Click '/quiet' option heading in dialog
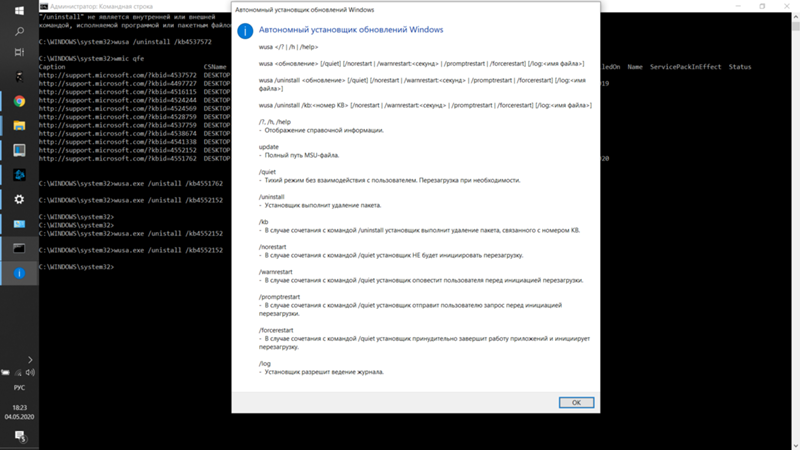800x450 pixels. coord(267,172)
